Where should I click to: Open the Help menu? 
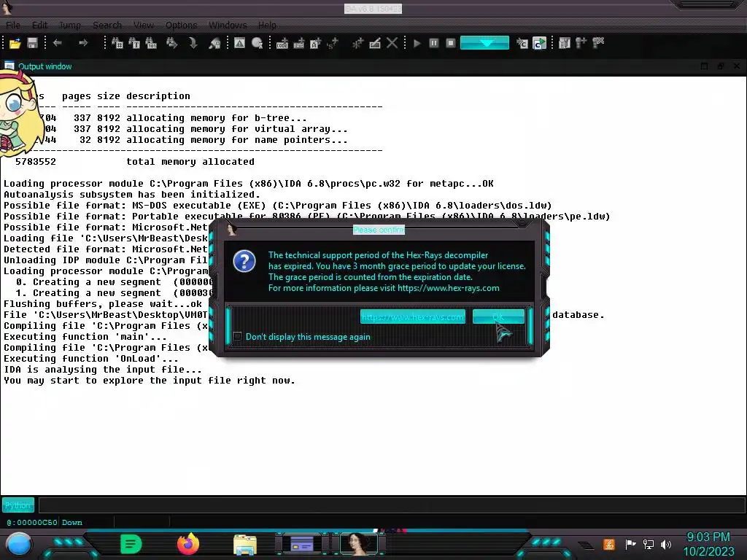(267, 26)
